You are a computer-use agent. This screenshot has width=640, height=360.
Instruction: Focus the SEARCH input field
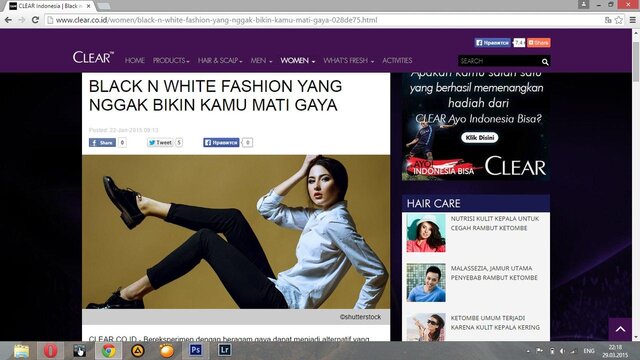pos(499,61)
